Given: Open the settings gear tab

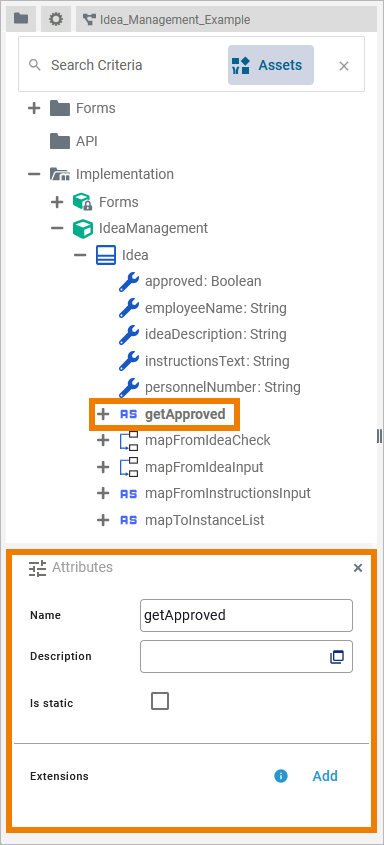Looking at the screenshot, I should [55, 19].
